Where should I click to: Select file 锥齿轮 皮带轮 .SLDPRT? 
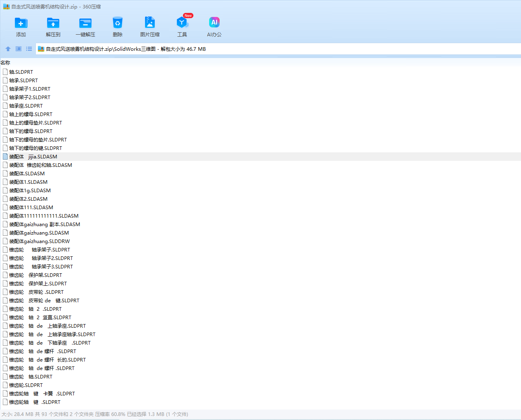coord(36,292)
